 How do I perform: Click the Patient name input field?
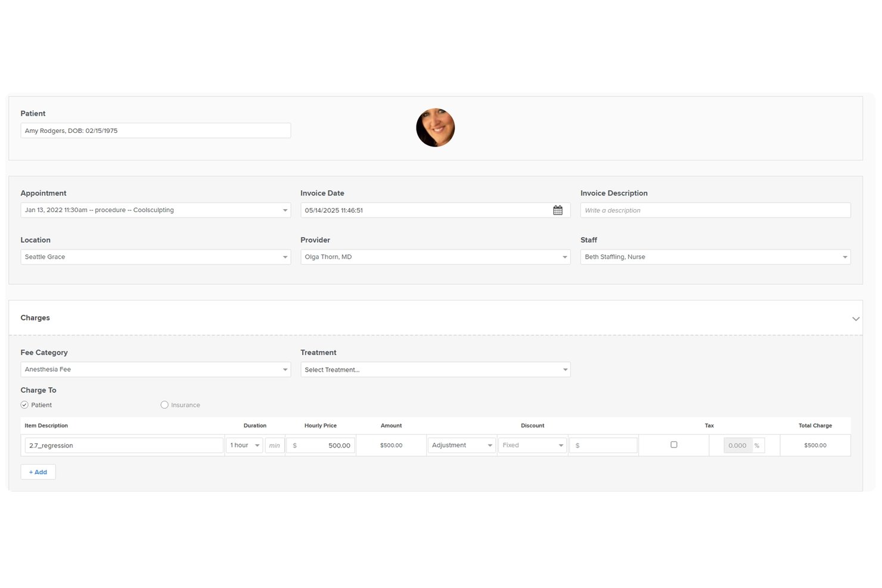click(156, 130)
